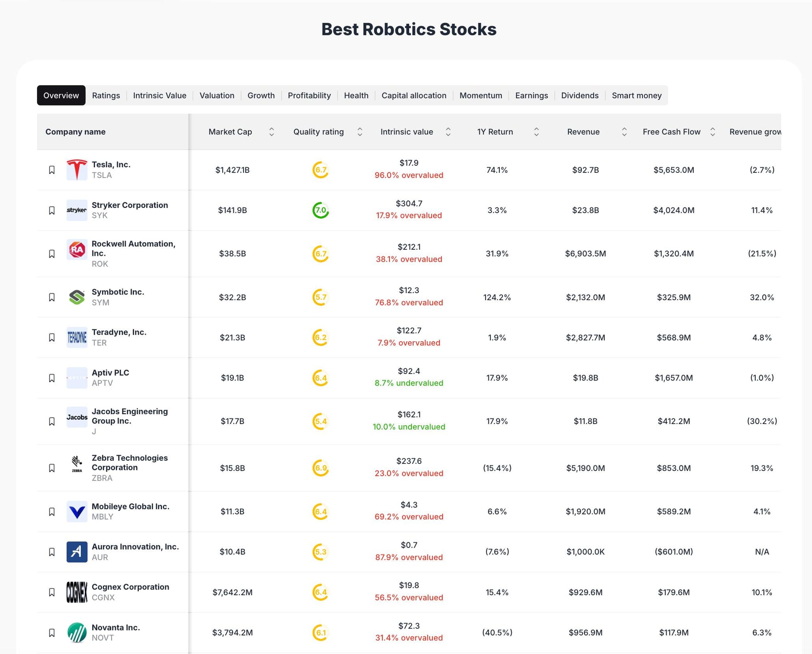The width and height of the screenshot is (812, 654).
Task: Click the Cognex logo icon
Action: click(77, 592)
